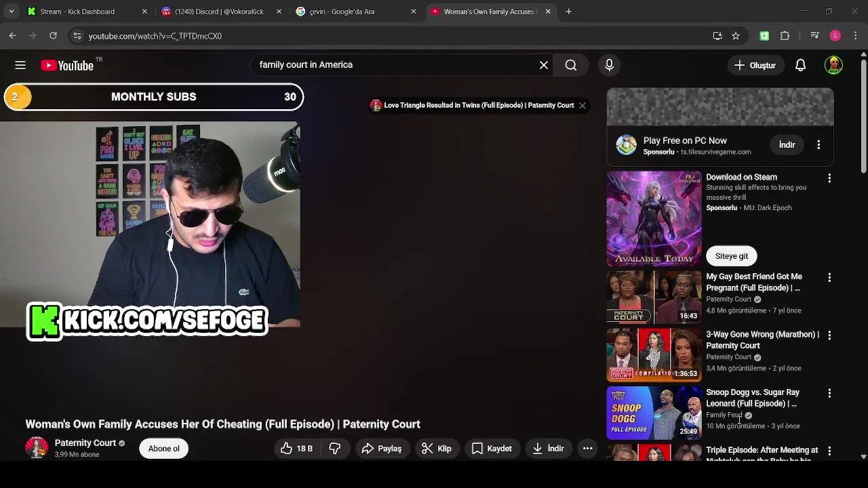Close the Love Triangle video suggestion card
Screen dimensions: 868x488
pyautogui.click(x=582, y=105)
